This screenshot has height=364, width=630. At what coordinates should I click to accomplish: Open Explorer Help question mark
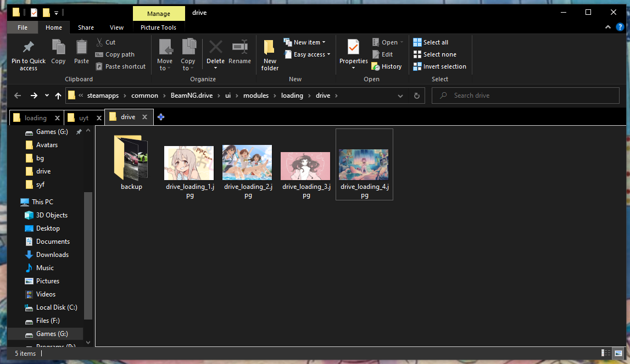point(620,27)
